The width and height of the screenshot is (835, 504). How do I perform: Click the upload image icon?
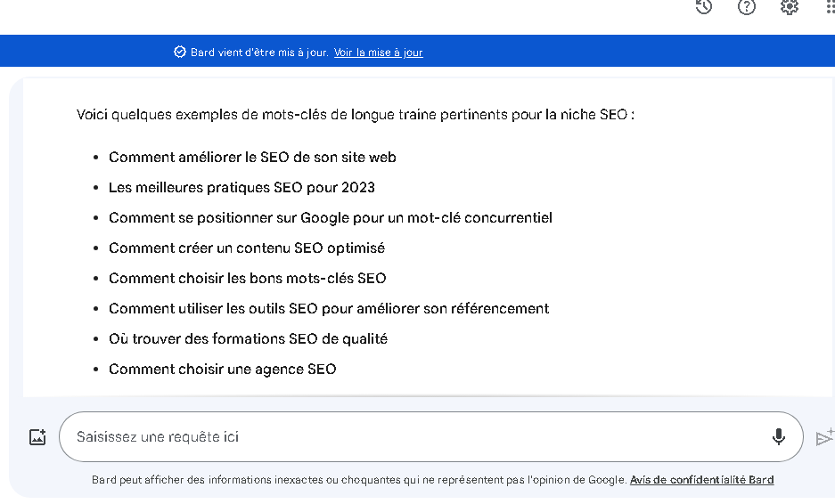click(x=37, y=437)
